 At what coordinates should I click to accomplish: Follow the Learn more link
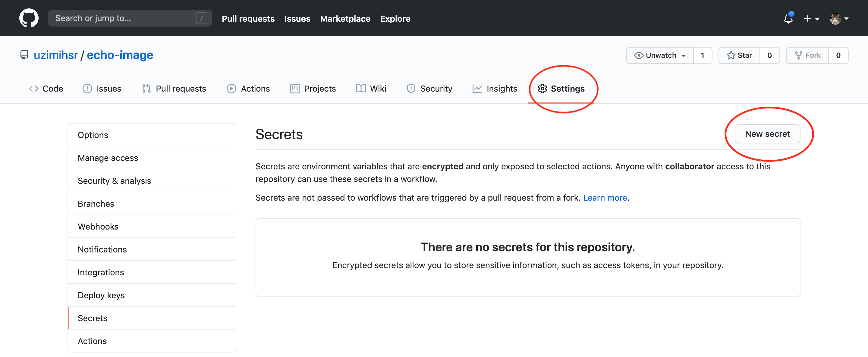(605, 197)
